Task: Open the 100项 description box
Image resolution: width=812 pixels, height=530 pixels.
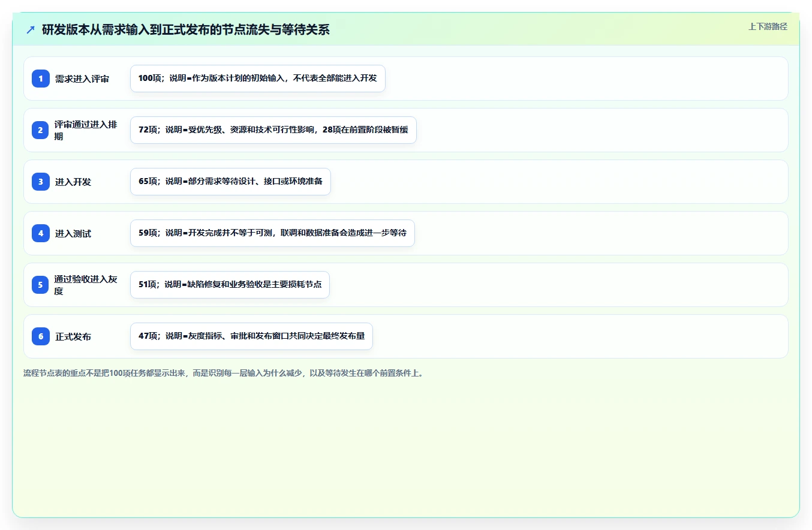Action: coord(258,79)
